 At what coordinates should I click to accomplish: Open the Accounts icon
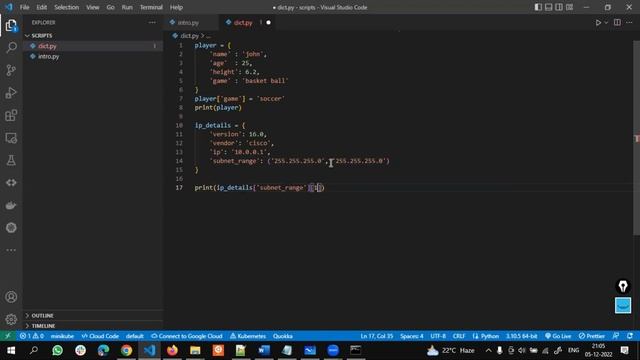click(11, 297)
